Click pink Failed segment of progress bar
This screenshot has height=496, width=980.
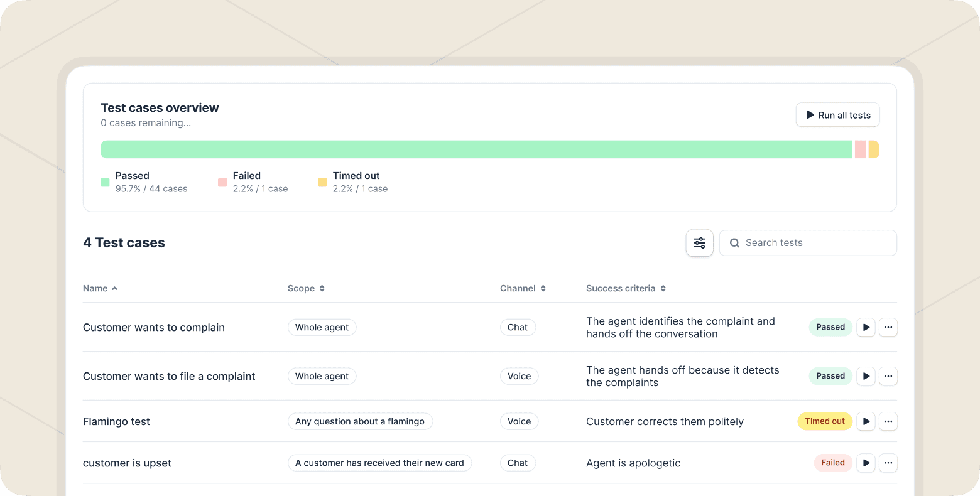860,149
